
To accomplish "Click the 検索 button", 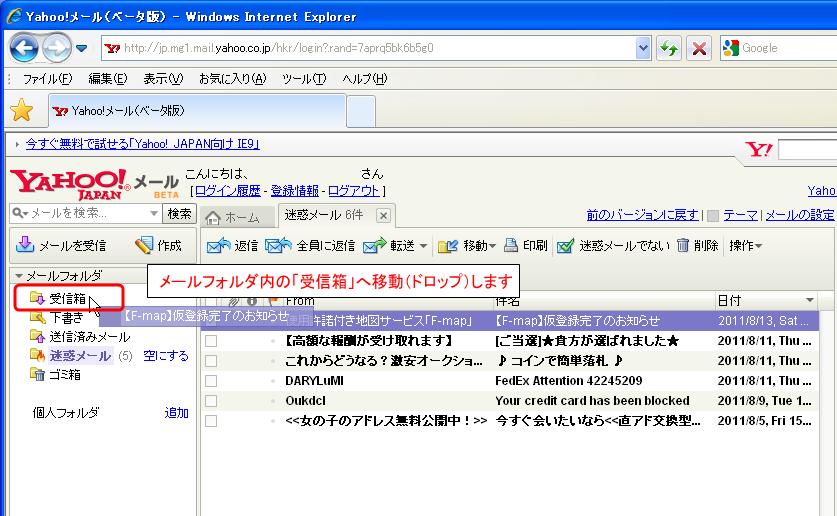I will (179, 213).
